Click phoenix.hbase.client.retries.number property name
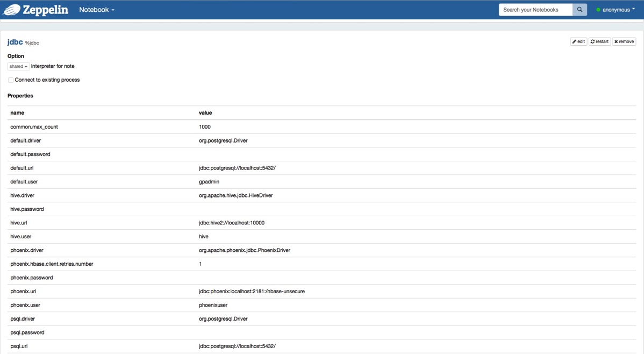 [52, 264]
